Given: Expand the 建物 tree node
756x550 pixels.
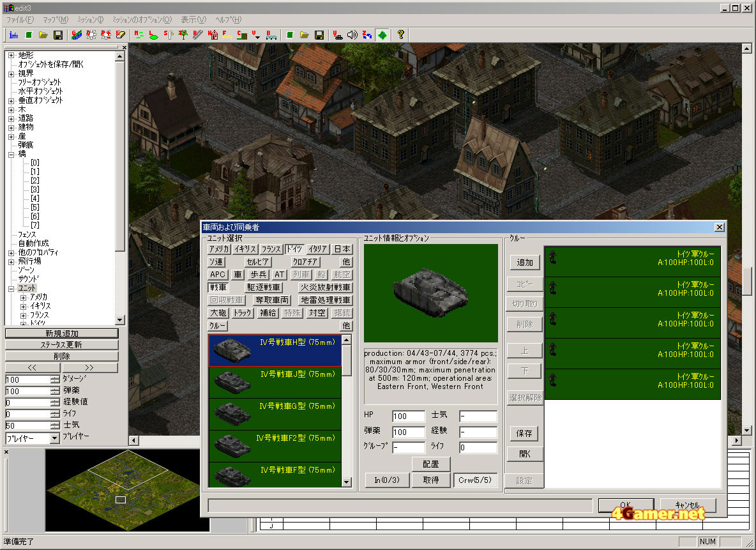Looking at the screenshot, I should pyautogui.click(x=11, y=127).
